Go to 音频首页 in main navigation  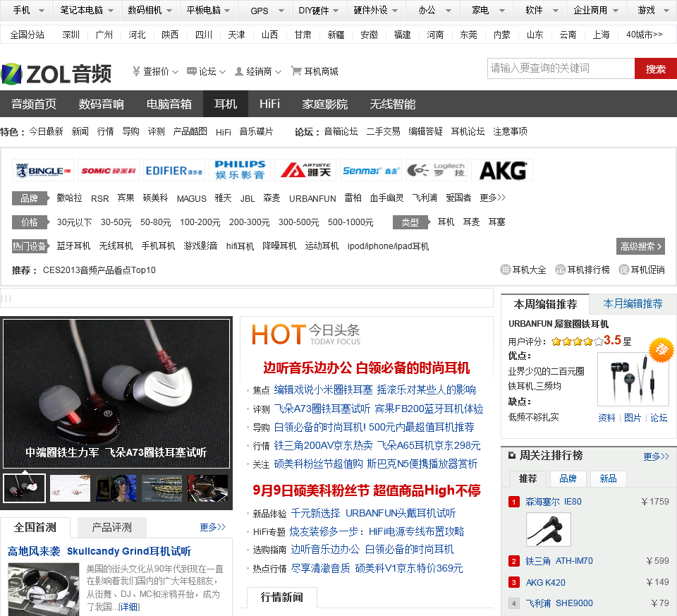pos(34,104)
